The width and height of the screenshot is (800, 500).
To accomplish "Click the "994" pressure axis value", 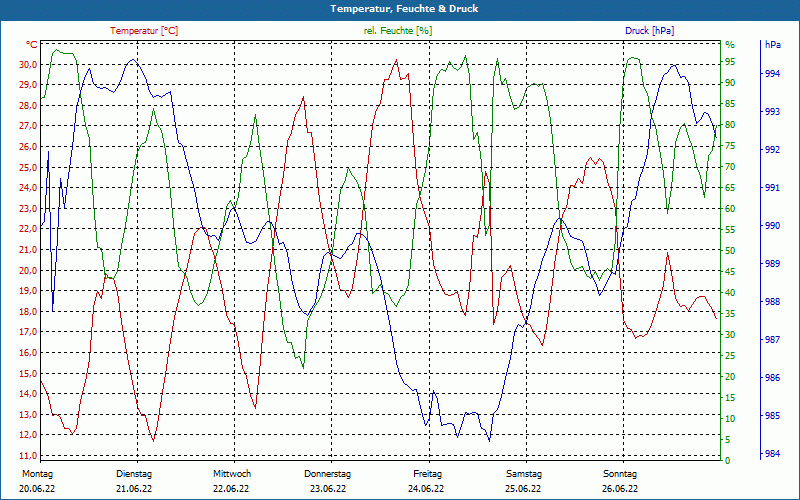I will tap(773, 73).
